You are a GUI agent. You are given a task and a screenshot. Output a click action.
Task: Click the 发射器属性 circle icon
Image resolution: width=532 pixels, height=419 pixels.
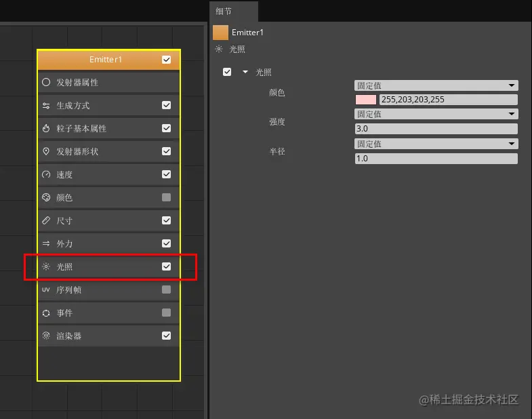click(x=46, y=82)
